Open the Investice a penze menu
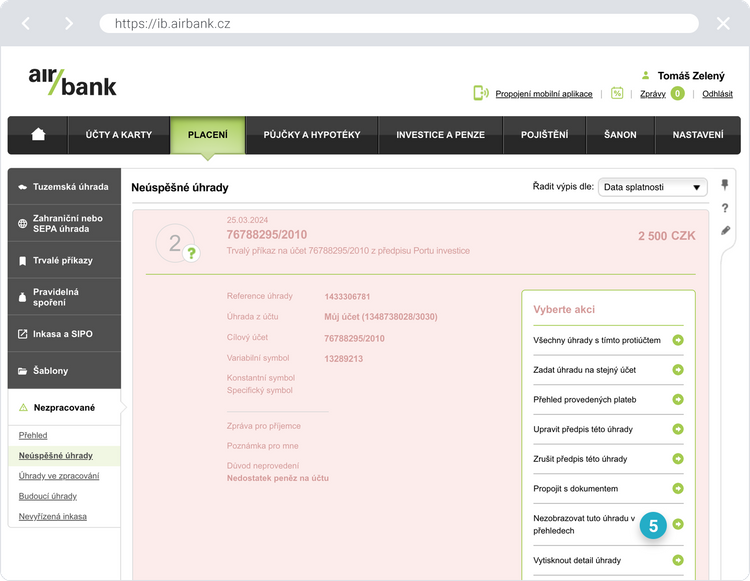The width and height of the screenshot is (750, 581). pyautogui.click(x=440, y=135)
